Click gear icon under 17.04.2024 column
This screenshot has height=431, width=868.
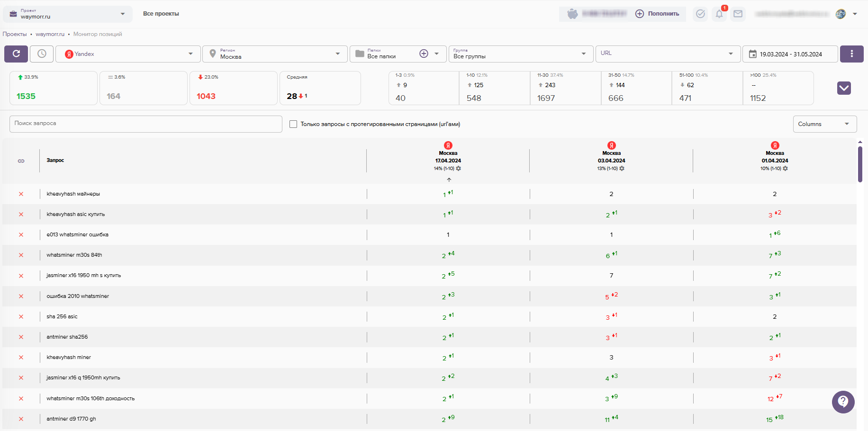point(459,169)
